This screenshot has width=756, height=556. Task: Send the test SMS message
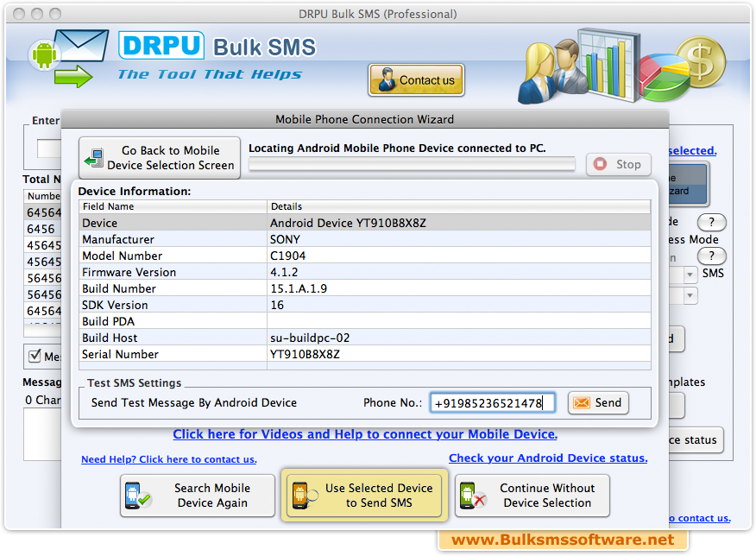pos(598,402)
